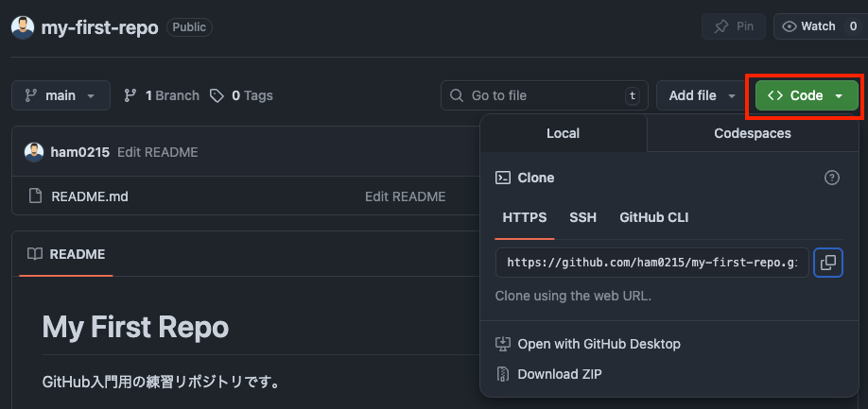Select the SSH clone option
Image resolution: width=868 pixels, height=409 pixels.
pos(582,218)
